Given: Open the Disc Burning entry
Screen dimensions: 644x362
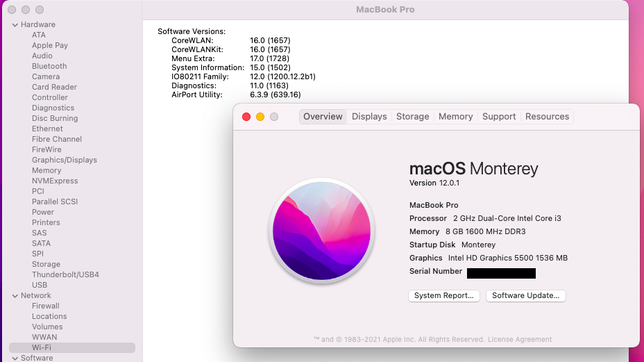Looking at the screenshot, I should 55,118.
